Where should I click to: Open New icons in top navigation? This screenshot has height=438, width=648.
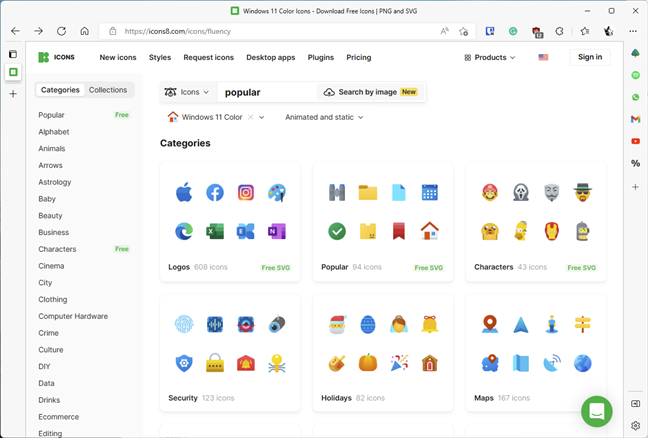118,57
